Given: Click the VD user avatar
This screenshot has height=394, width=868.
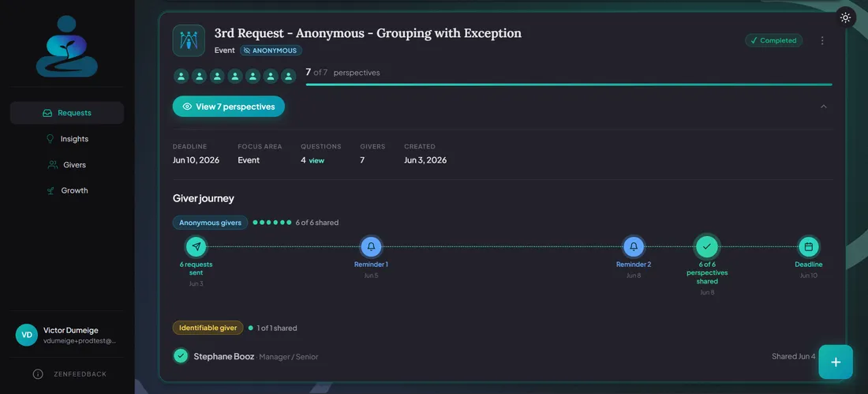Looking at the screenshot, I should (x=27, y=335).
